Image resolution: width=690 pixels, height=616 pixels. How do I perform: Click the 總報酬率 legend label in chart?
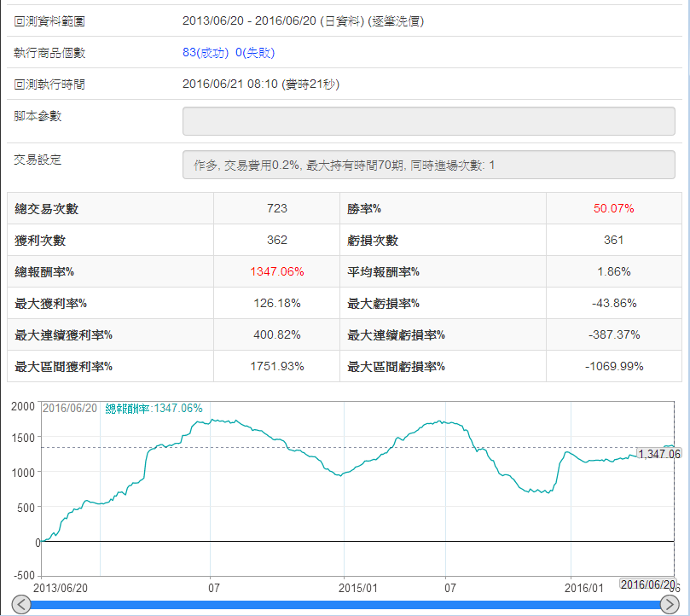coord(154,409)
